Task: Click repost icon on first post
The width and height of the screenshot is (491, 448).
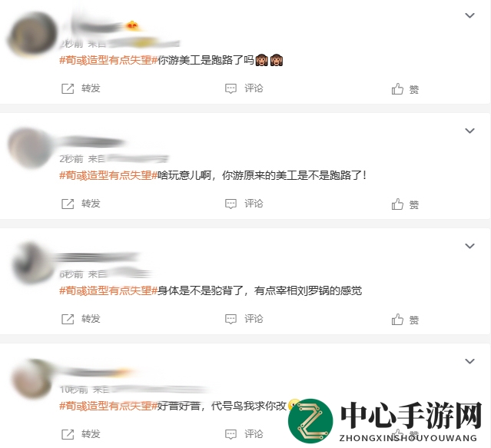Action: [x=68, y=88]
